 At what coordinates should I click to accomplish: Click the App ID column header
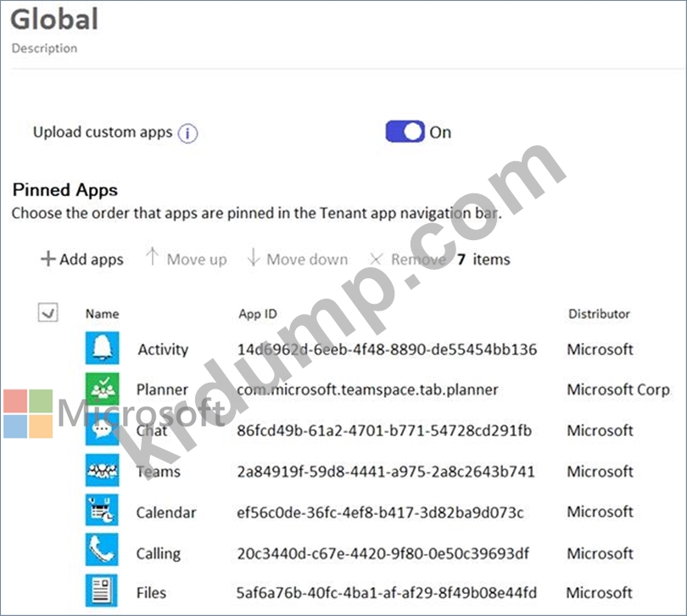point(257,314)
